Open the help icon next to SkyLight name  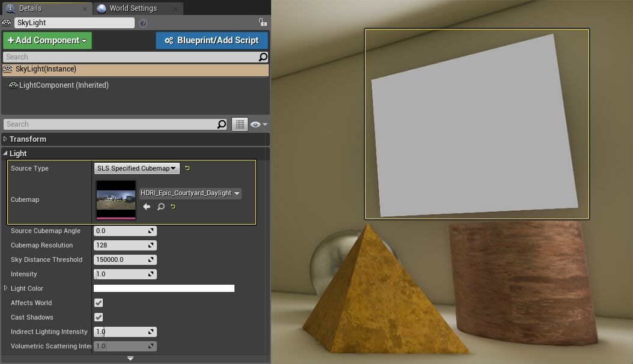[143, 22]
